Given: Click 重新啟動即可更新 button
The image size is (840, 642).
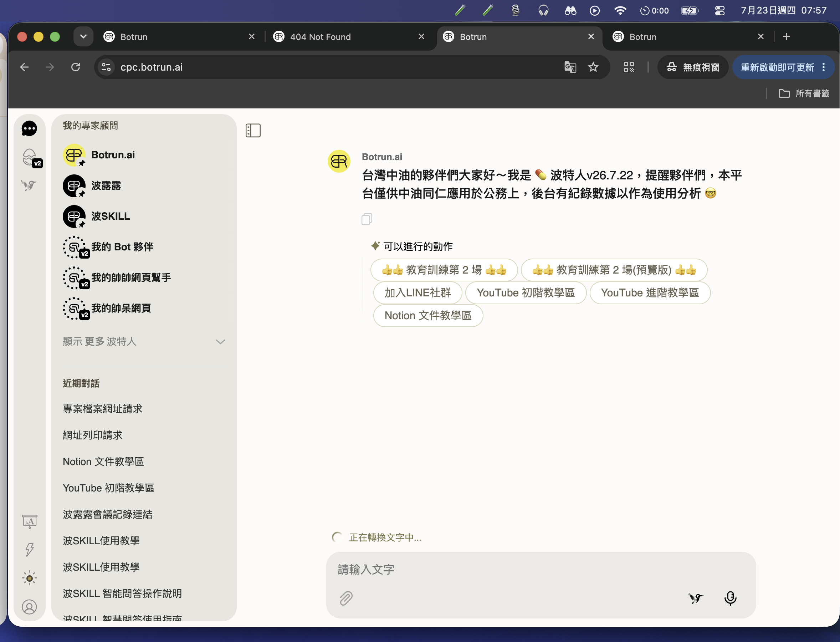Looking at the screenshot, I should coord(778,67).
